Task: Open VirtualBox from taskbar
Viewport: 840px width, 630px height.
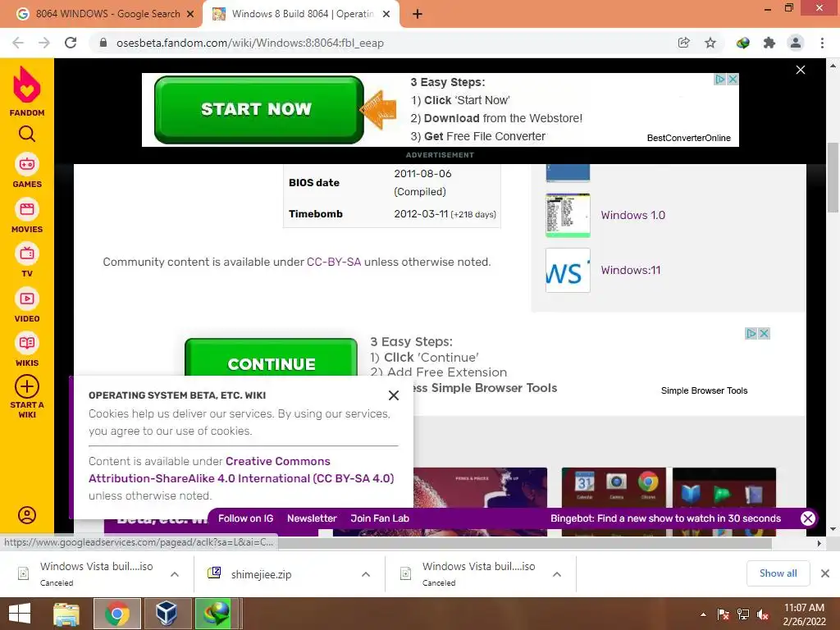Action: [x=166, y=614]
